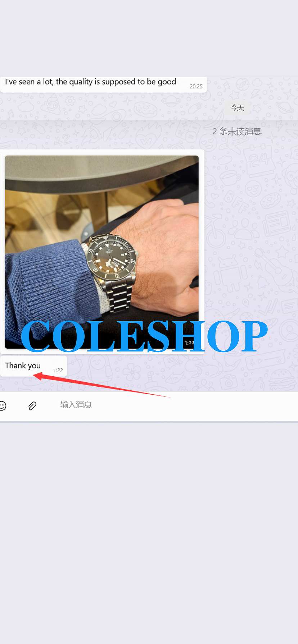Click the 1:22 timestamp on the photo
298x644 pixels.
pyautogui.click(x=189, y=343)
